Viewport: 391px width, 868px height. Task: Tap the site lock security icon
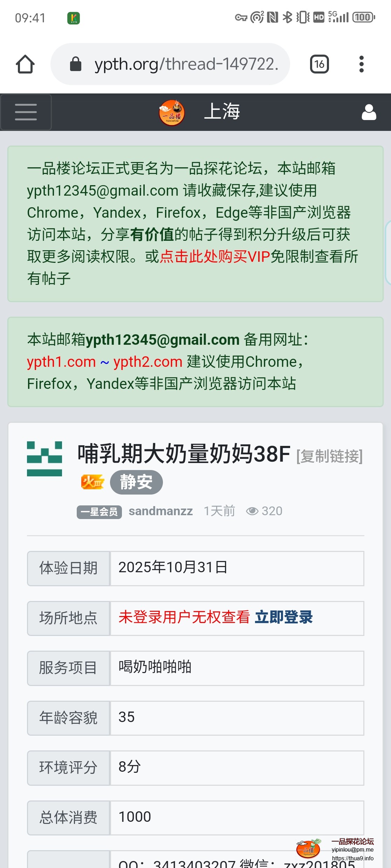click(76, 64)
